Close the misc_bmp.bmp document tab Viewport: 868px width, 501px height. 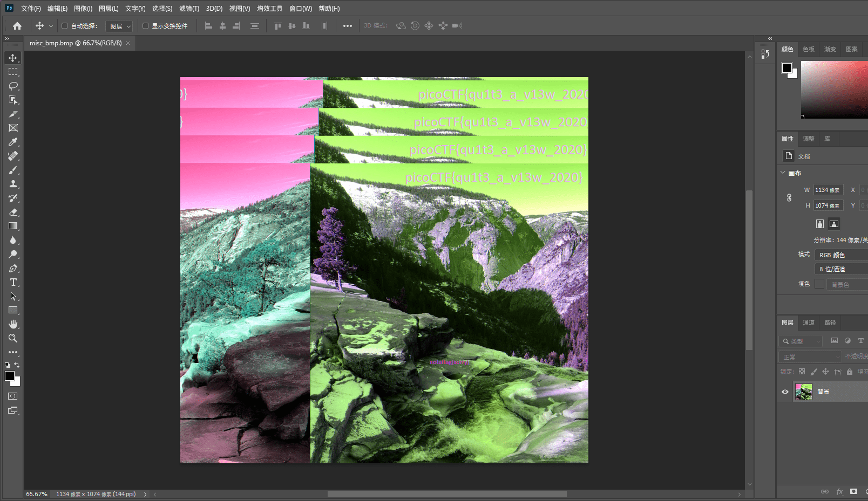tap(128, 43)
